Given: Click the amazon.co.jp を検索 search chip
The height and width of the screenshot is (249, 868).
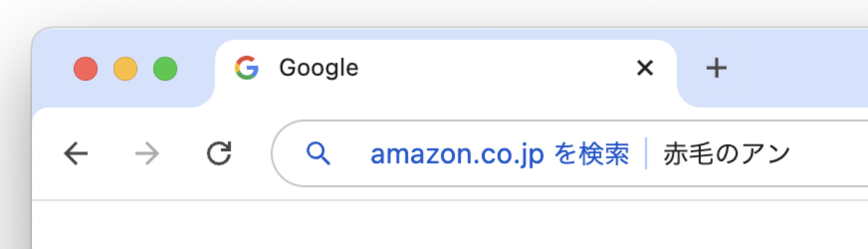Looking at the screenshot, I should coord(499,155).
